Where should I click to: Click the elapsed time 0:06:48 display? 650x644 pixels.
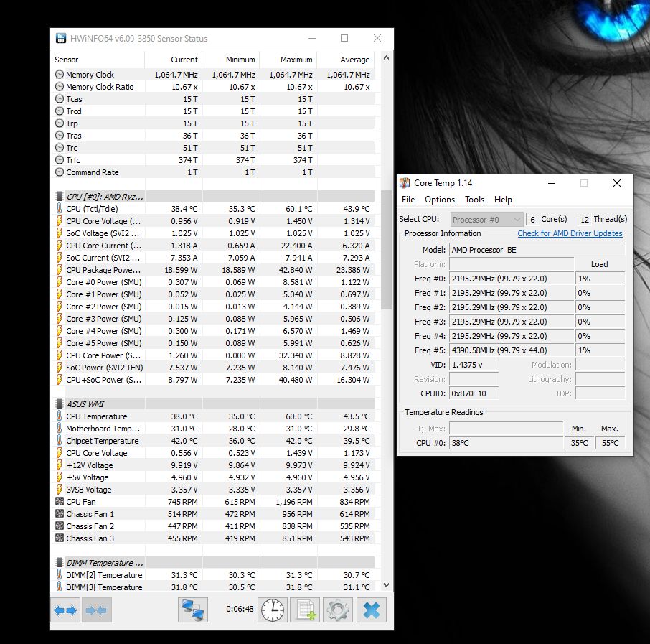tap(240, 609)
